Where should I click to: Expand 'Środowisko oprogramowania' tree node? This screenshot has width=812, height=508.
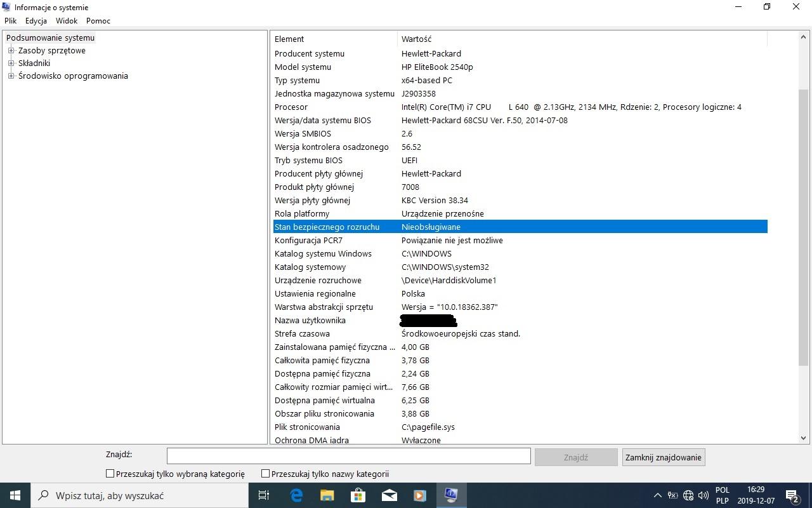click(x=11, y=76)
